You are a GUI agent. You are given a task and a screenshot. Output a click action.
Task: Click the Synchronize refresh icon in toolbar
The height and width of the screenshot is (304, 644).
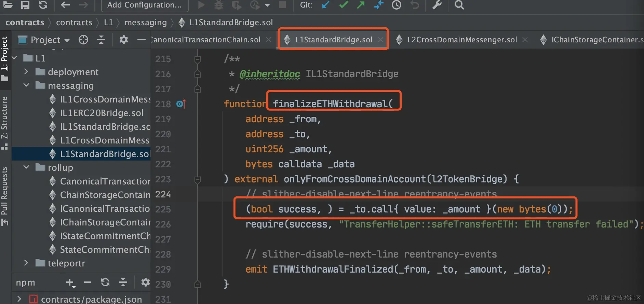43,5
